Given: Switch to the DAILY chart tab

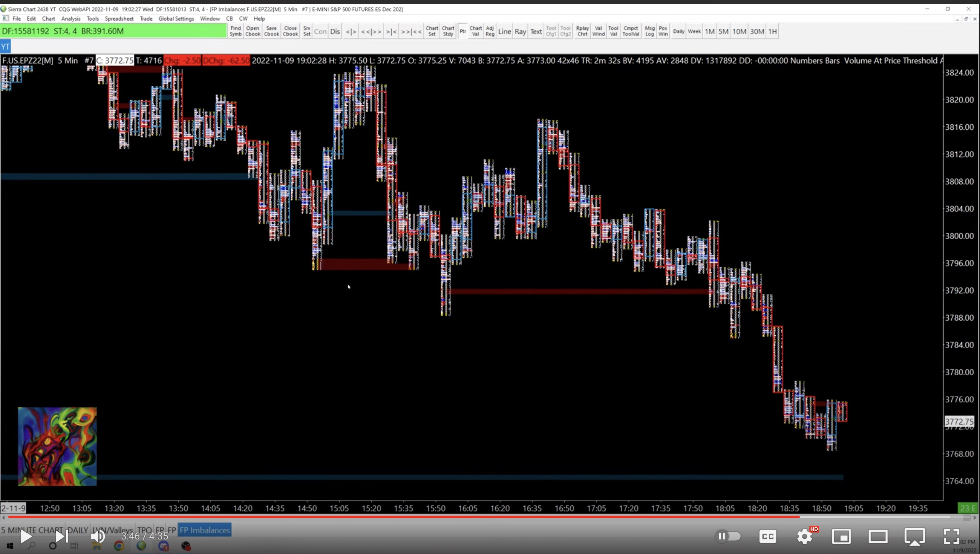Looking at the screenshot, I should tap(78, 530).
